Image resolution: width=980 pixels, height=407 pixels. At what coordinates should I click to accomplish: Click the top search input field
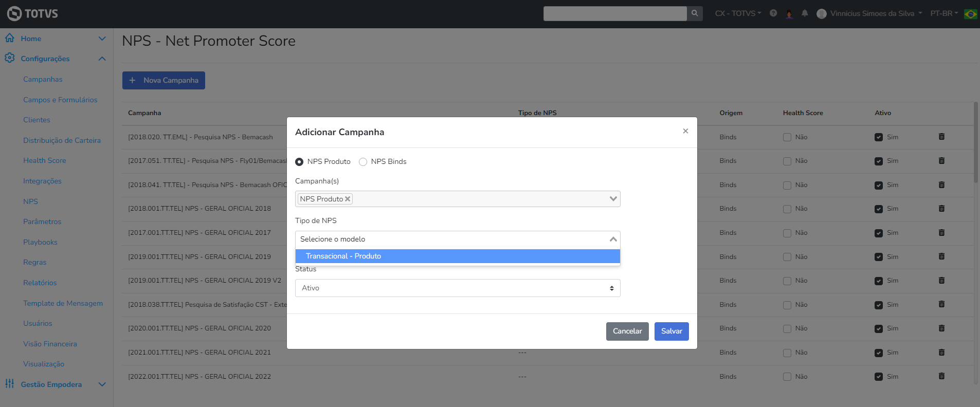pyautogui.click(x=614, y=13)
